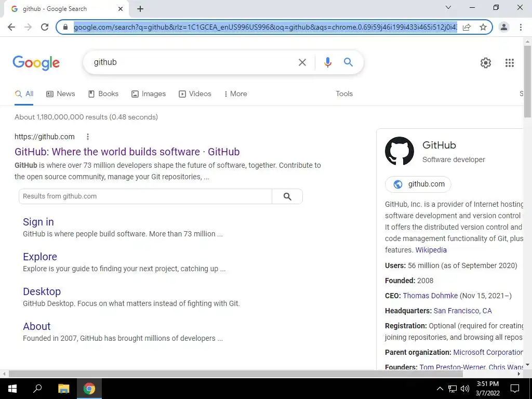Click the 'Founded: 2008' text
The height and width of the screenshot is (399, 532).
[409, 281]
